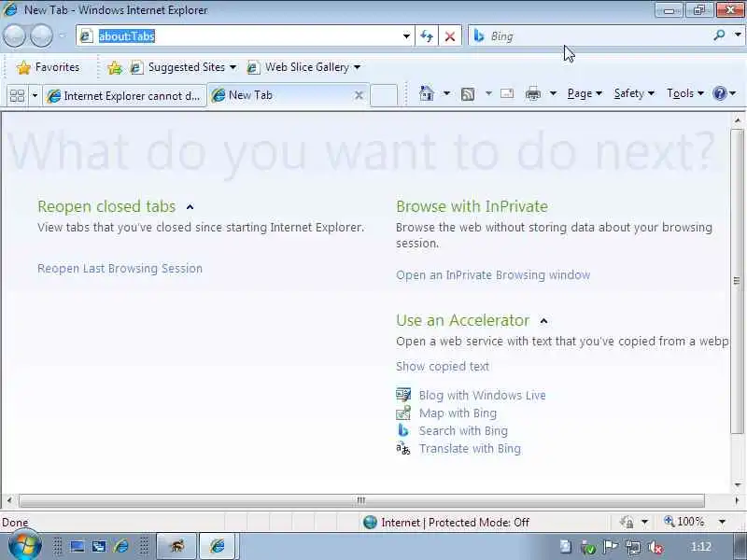Click the Blog with Windows Live icon
Image resolution: width=747 pixels, height=560 pixels.
(x=403, y=394)
